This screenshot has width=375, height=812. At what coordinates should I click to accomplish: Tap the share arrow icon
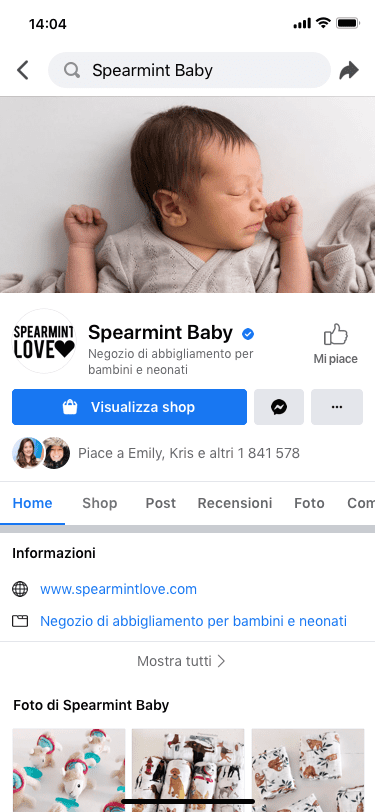coord(349,70)
